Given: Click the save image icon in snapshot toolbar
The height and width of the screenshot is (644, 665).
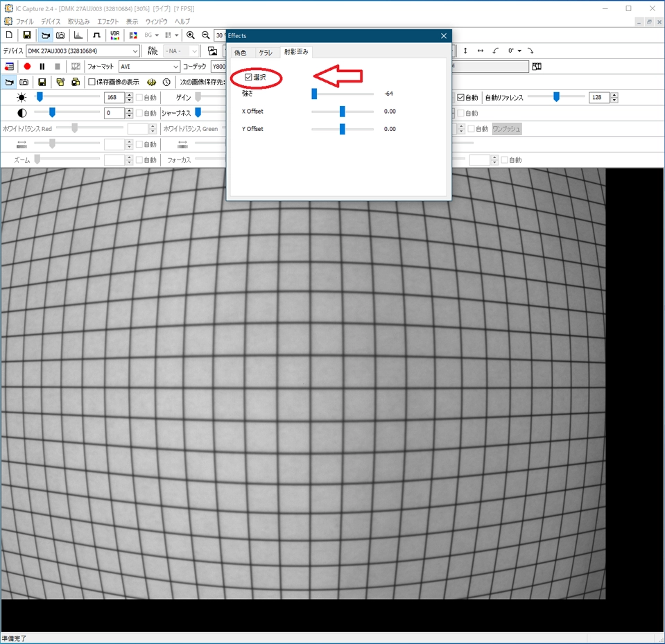Looking at the screenshot, I should click(x=42, y=82).
